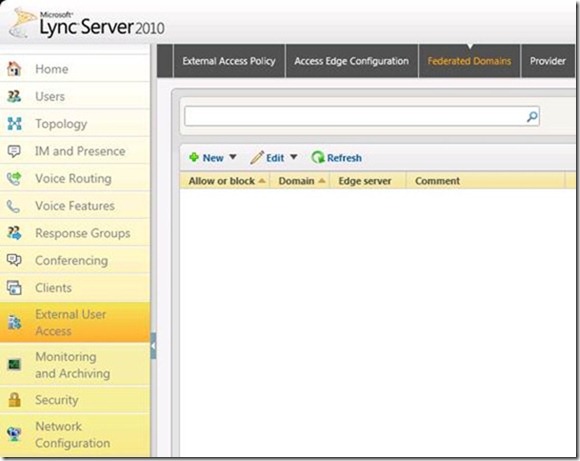Image resolution: width=580 pixels, height=461 pixels.
Task: Go to IM and Presence section
Action: pos(75,151)
